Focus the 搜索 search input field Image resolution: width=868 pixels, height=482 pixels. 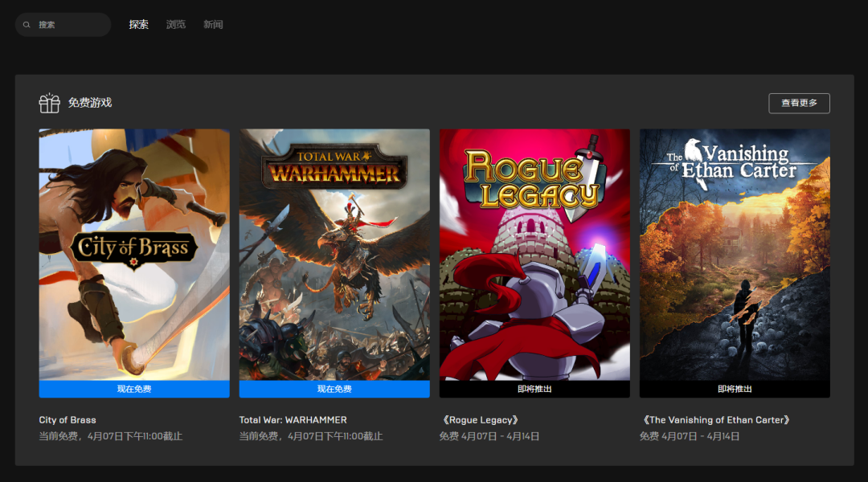tap(63, 25)
